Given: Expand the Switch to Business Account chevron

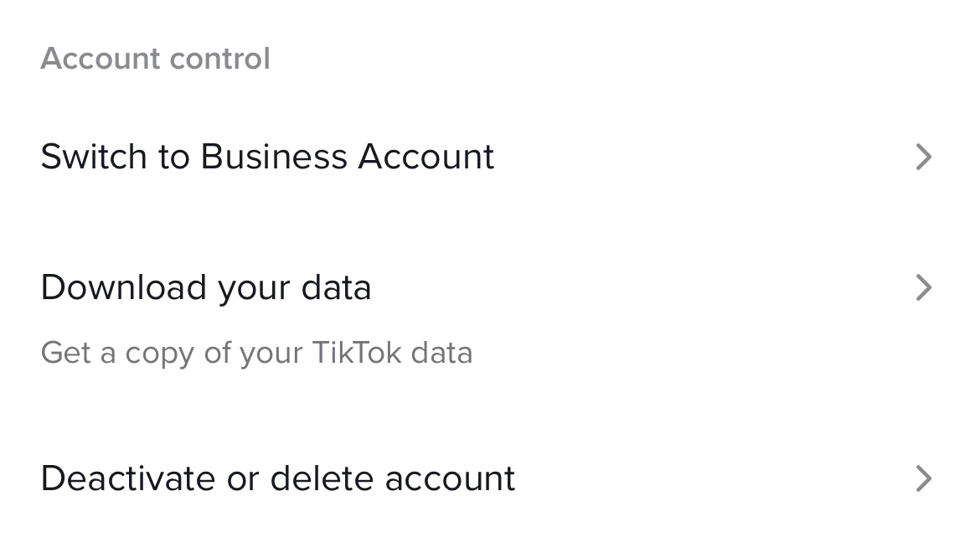Looking at the screenshot, I should (924, 157).
